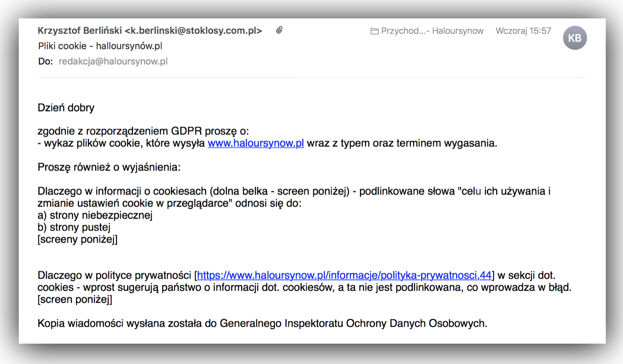The image size is (623, 364).
Task: Open the polityka-prywatnosci privacy policy link
Action: (x=344, y=276)
